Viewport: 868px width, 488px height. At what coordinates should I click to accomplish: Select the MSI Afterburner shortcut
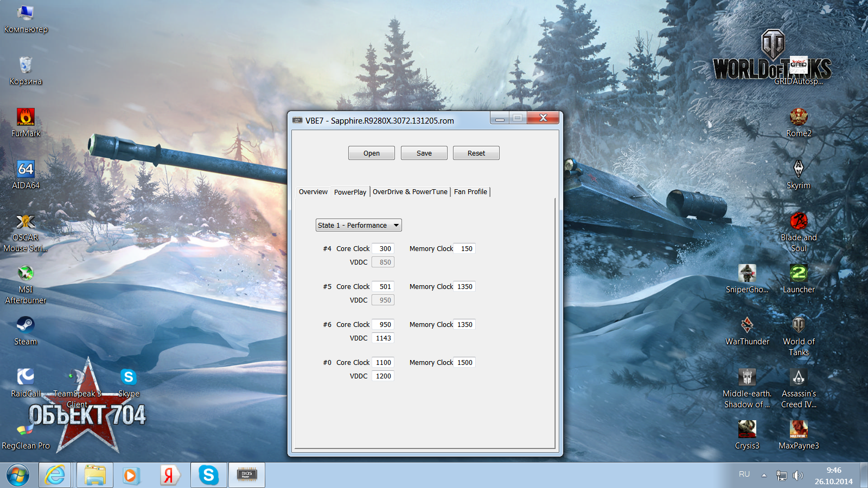pos(25,285)
